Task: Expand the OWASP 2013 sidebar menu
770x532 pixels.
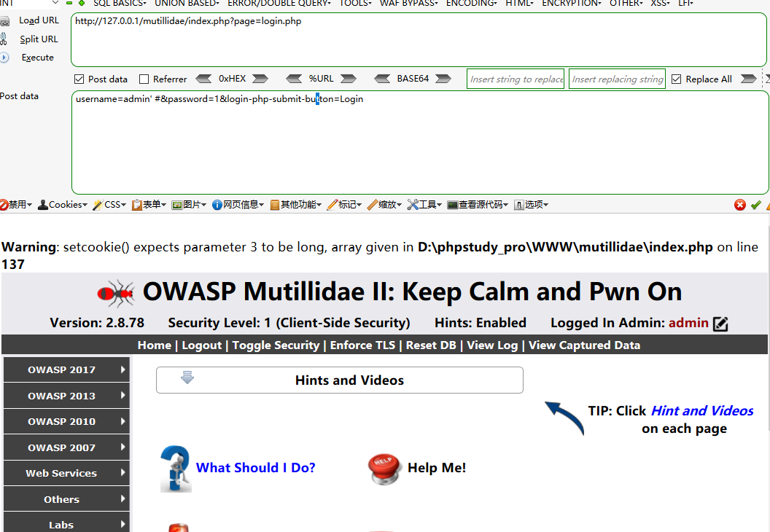Action: [x=66, y=396]
